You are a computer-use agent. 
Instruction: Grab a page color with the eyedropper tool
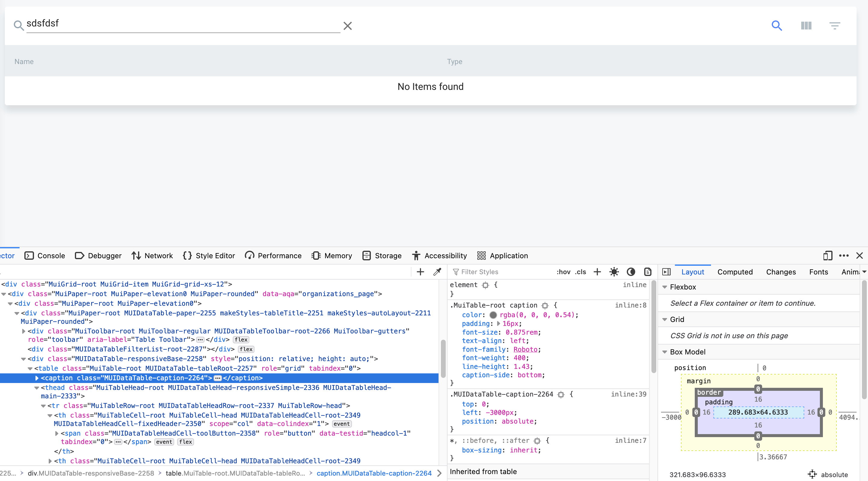click(437, 271)
